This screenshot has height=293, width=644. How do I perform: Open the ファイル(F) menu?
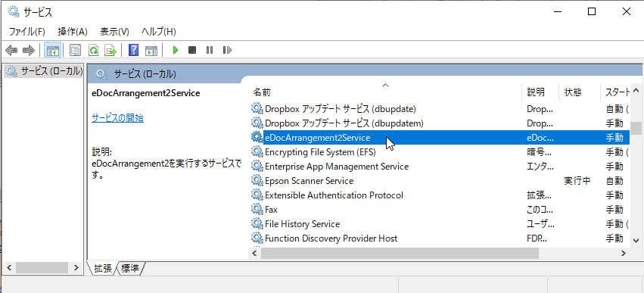[x=27, y=32]
